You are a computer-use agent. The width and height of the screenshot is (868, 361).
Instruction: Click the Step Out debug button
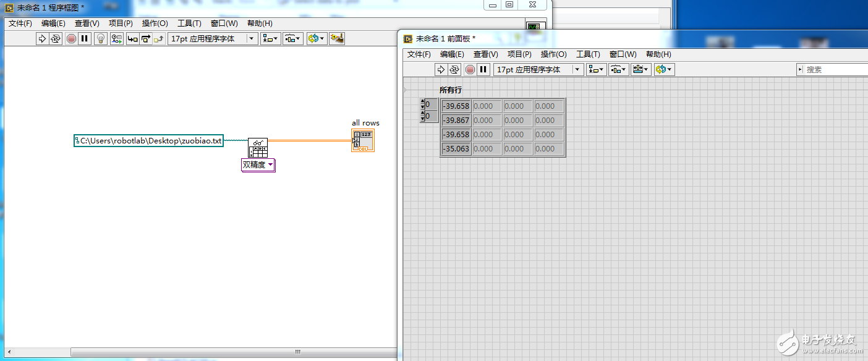[x=159, y=38]
